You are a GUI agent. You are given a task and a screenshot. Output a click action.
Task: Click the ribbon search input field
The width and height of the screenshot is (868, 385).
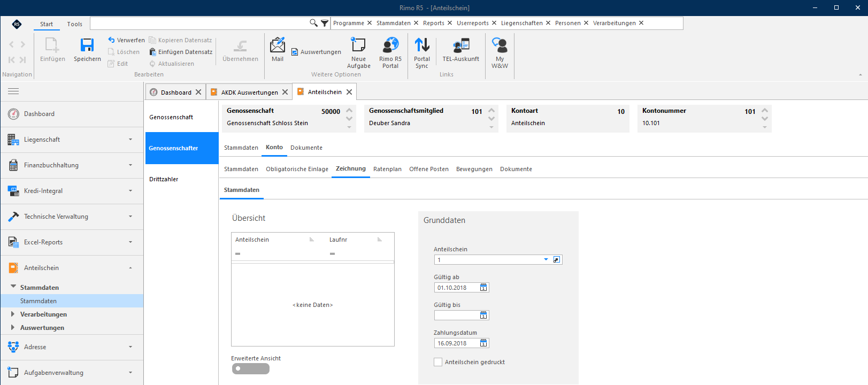pos(199,23)
